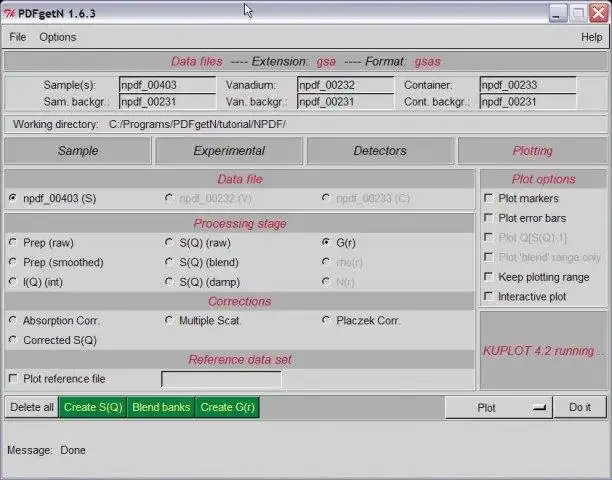Click the working directory path text

pyautogui.click(x=197, y=124)
